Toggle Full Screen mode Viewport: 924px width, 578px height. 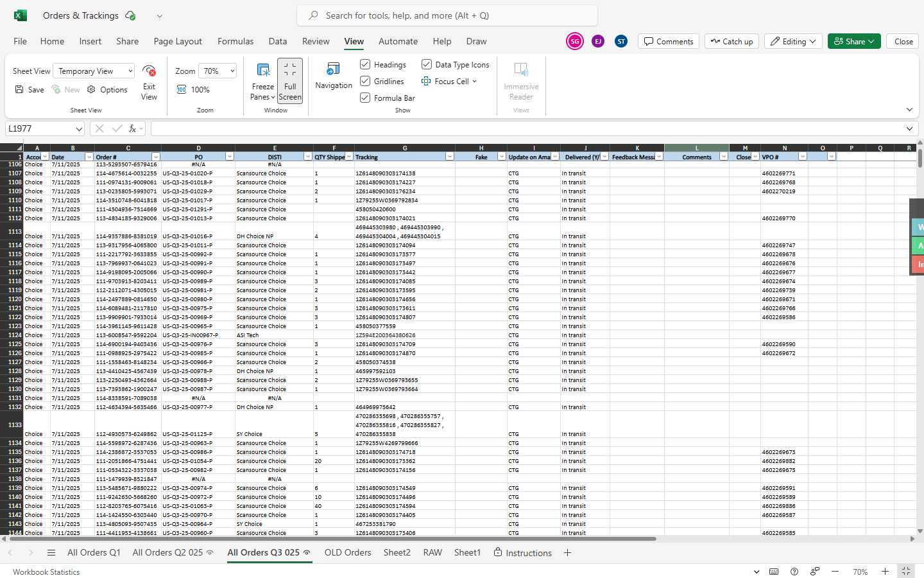click(290, 81)
